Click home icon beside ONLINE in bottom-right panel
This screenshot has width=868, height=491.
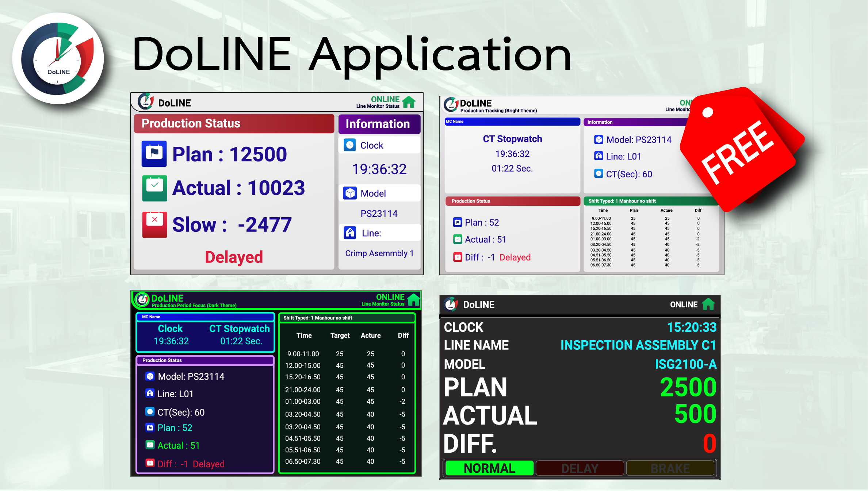point(708,304)
